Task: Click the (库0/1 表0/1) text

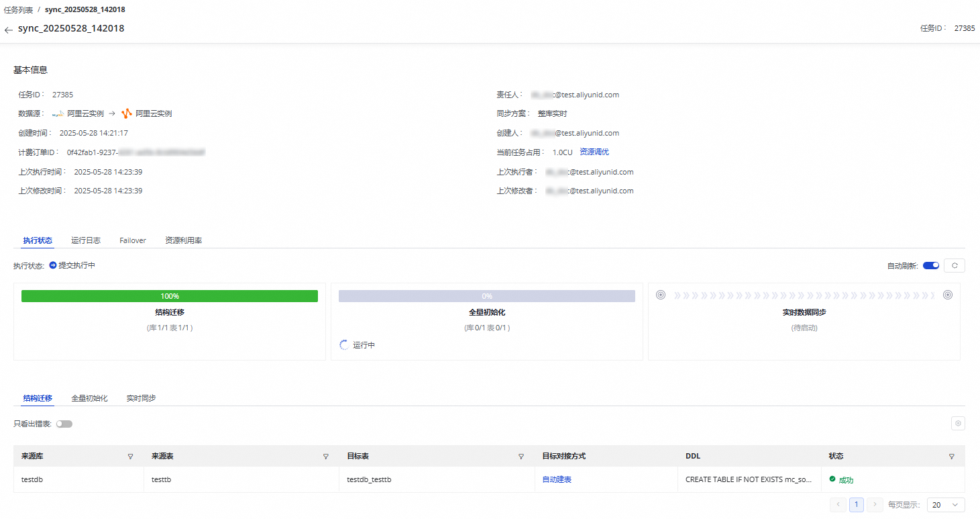Action: coord(487,328)
